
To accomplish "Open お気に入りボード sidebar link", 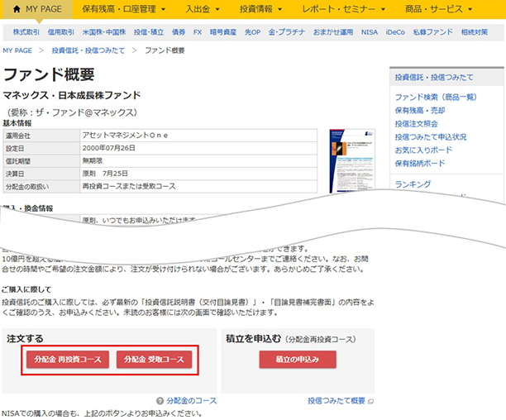I will click(x=423, y=150).
